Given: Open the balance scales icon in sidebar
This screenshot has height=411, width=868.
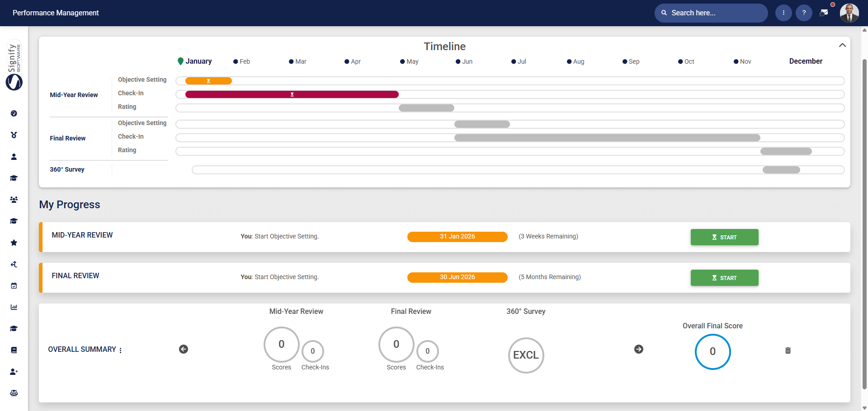Looking at the screenshot, I should coord(14,393).
